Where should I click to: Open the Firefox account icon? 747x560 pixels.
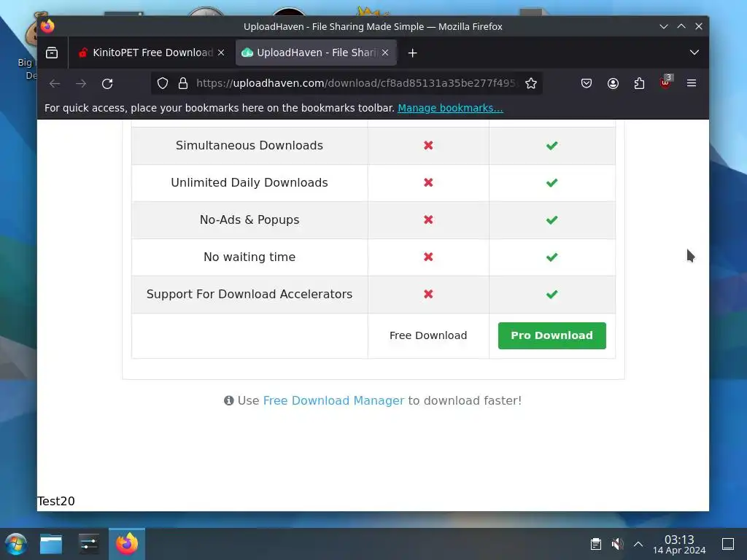[x=613, y=83]
